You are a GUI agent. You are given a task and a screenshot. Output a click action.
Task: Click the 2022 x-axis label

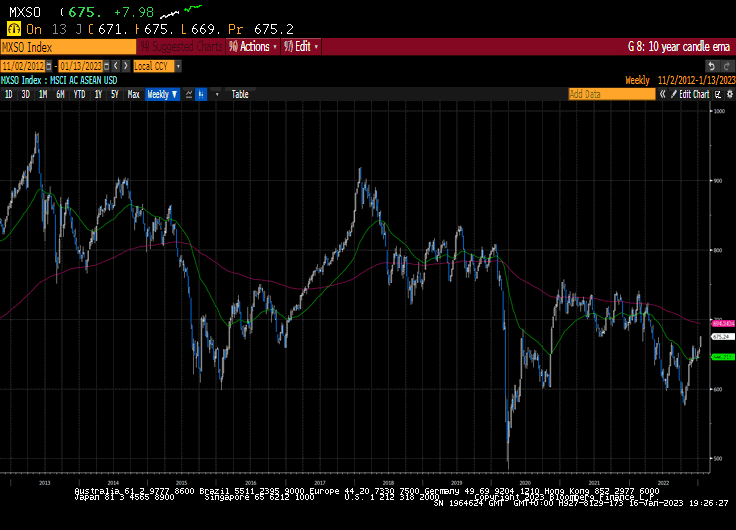coord(663,483)
